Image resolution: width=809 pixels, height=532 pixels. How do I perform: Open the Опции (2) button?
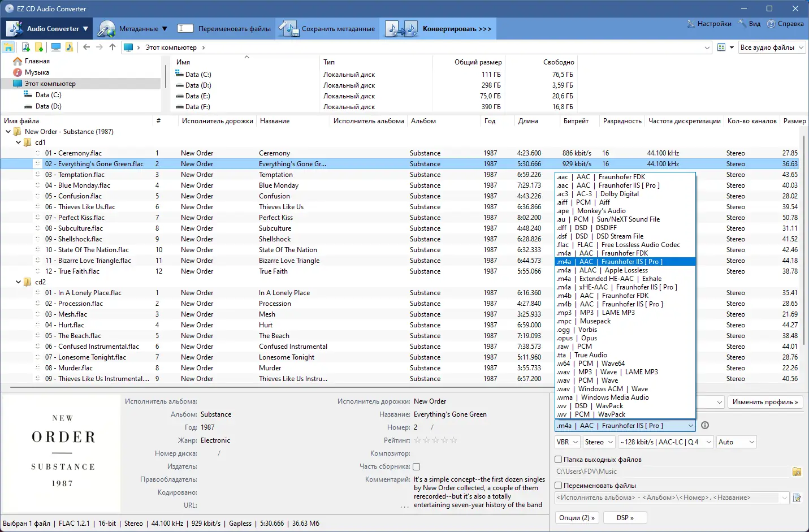[x=577, y=518]
